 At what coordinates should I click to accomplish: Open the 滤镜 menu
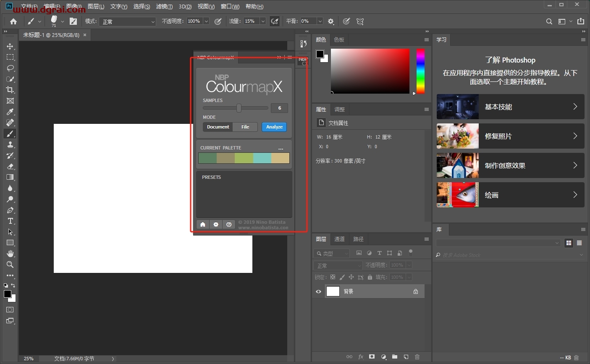tap(164, 6)
